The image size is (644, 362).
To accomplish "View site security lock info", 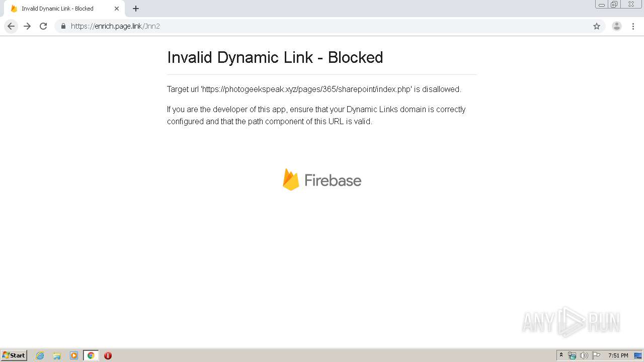I will point(63,26).
